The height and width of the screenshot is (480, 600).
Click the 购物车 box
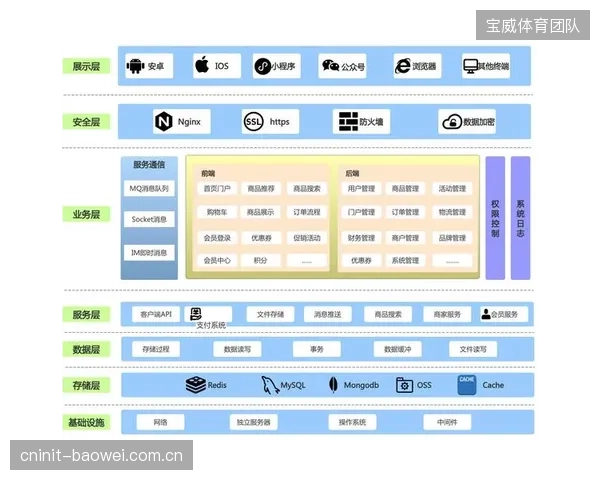point(217,212)
